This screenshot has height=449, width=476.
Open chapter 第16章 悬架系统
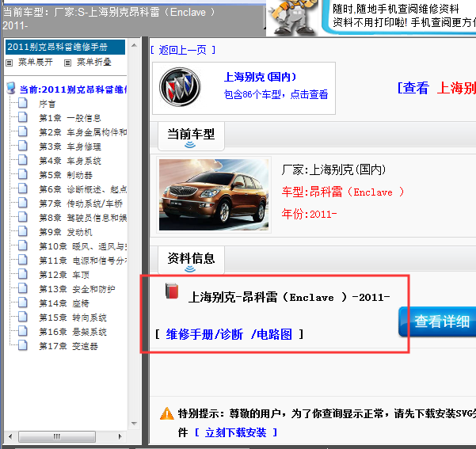(73, 332)
